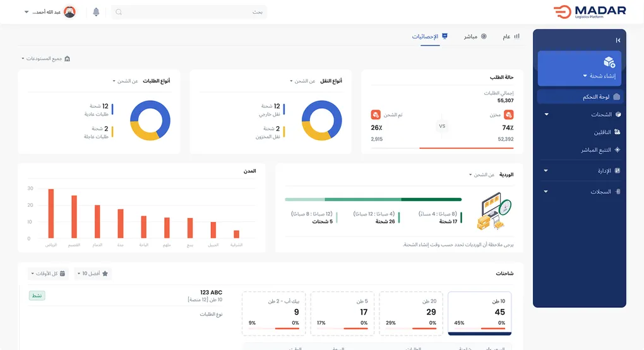Expand the السجلات sidebar menu
Viewport: 644px width, 350px height.
[x=580, y=192]
